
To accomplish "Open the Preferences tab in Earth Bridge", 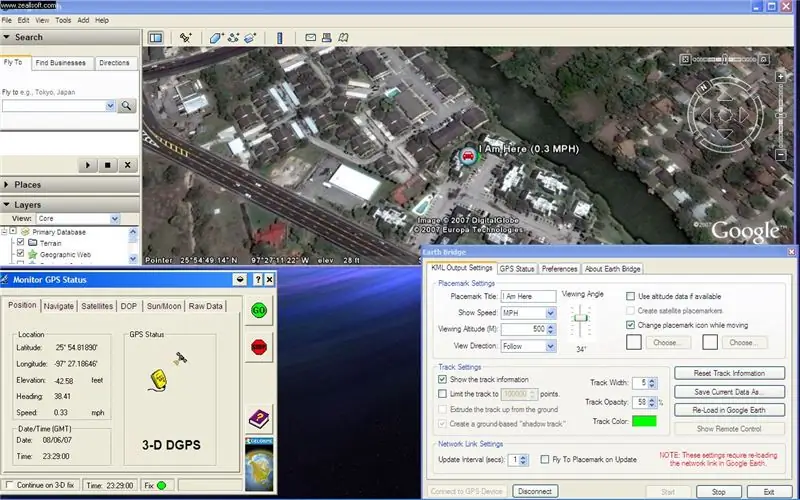I will (x=559, y=269).
